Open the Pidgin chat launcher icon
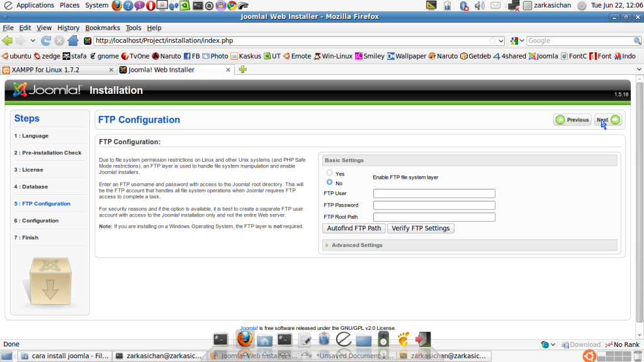Screen dimensions: 644x362 tap(140, 5)
